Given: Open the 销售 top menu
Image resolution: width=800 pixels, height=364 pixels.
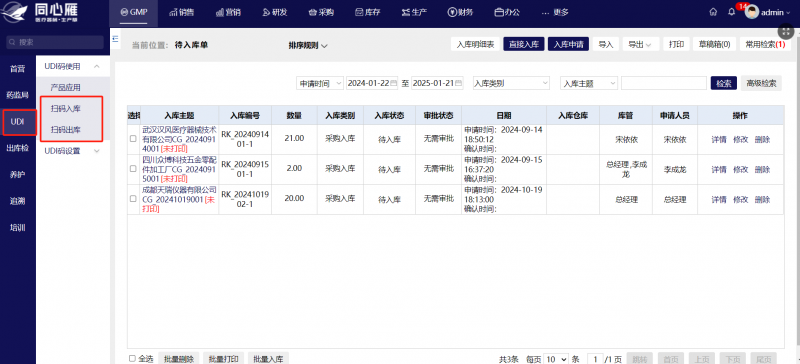Looking at the screenshot, I should tap(181, 13).
